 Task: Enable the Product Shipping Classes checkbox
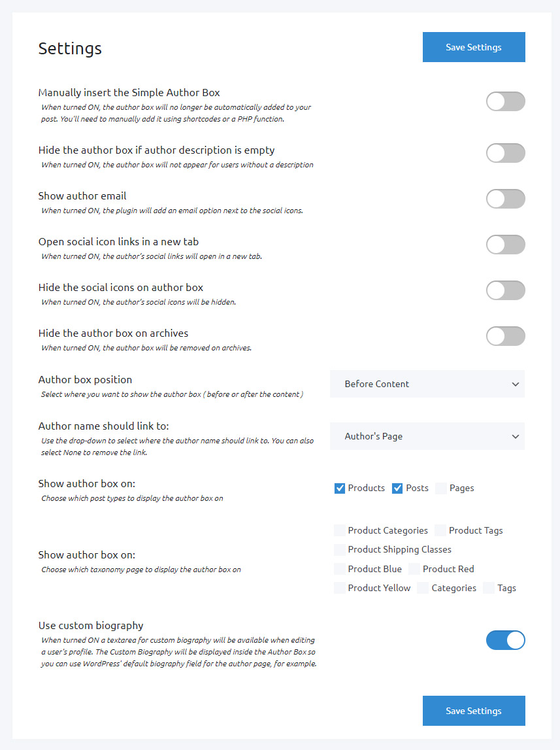point(340,549)
